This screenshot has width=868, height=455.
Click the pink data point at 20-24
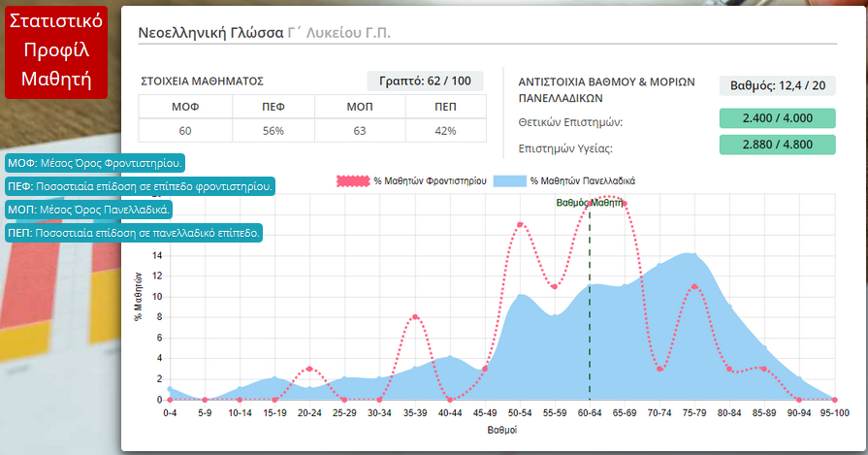tap(309, 369)
